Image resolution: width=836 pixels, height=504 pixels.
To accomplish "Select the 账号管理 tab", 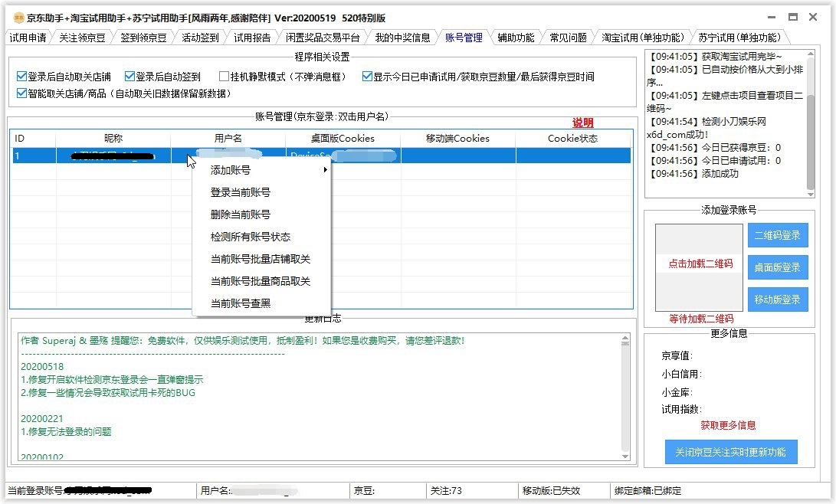I will pyautogui.click(x=464, y=38).
